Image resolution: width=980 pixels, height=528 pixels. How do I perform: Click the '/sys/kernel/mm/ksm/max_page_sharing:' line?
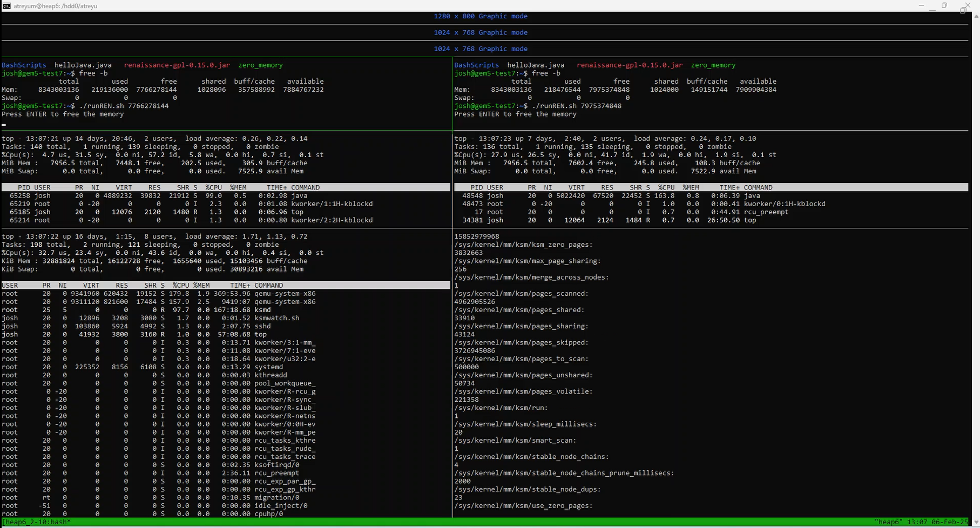click(528, 261)
